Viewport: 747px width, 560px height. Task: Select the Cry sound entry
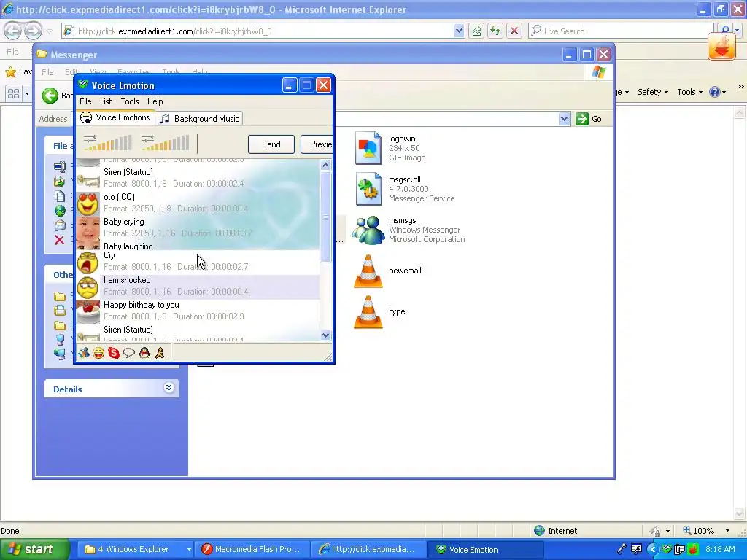coord(198,262)
